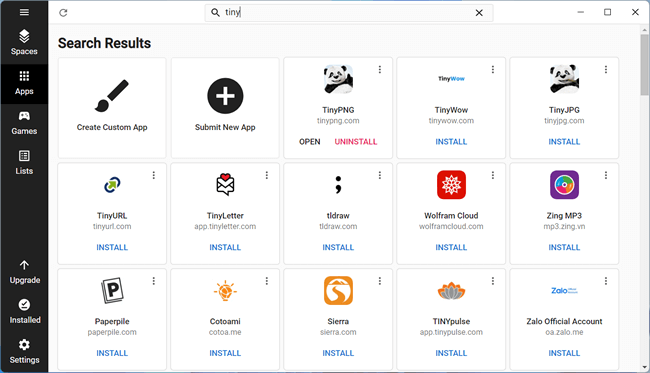
Task: Click the Cotoami lightbulb icon
Action: click(225, 291)
